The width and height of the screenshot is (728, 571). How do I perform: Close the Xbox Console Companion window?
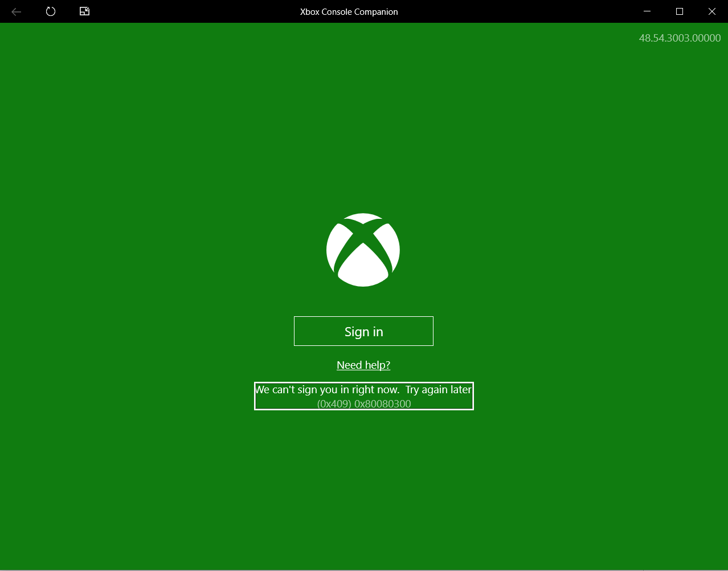point(711,11)
